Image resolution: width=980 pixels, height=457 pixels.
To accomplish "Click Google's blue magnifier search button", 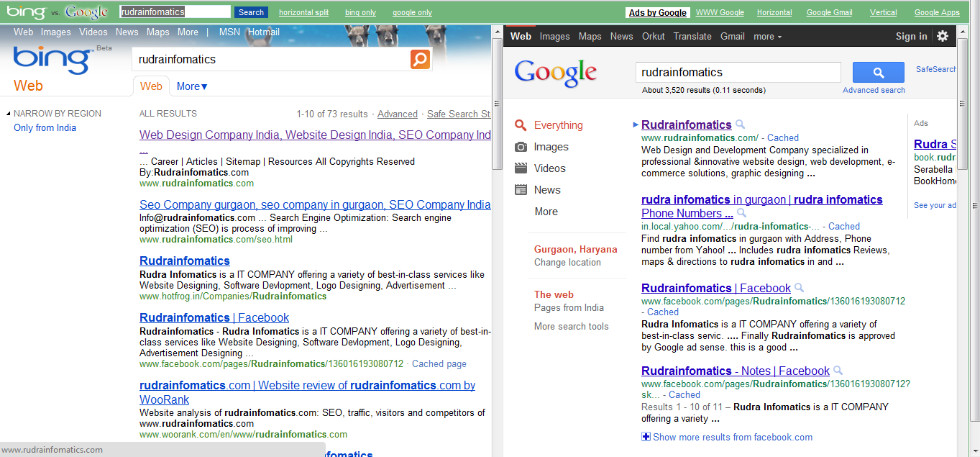I will click(x=878, y=72).
